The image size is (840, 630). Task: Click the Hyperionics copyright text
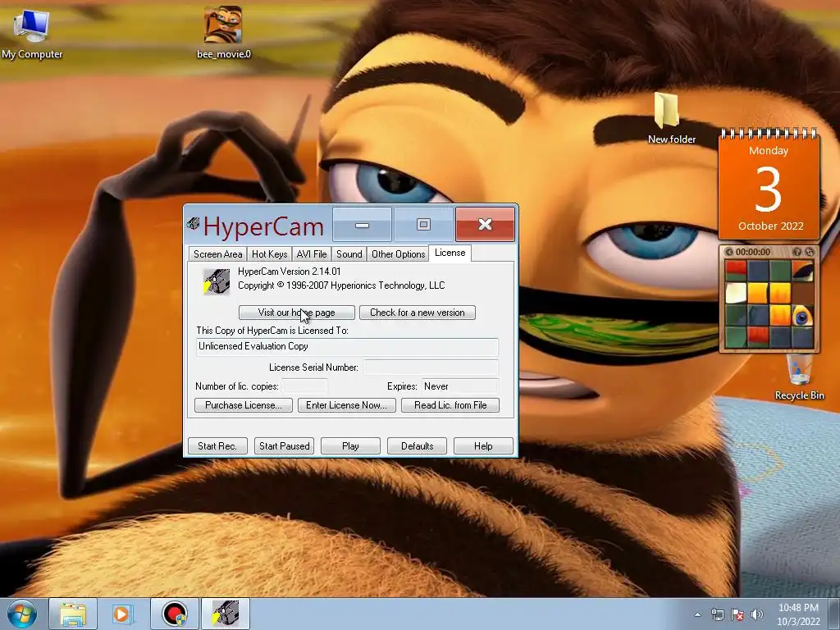pos(341,285)
